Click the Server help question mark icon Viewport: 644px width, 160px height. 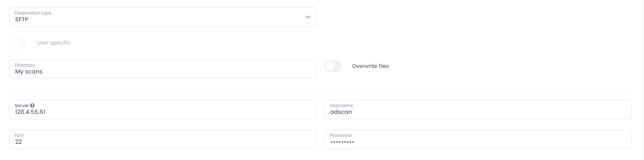coord(32,105)
